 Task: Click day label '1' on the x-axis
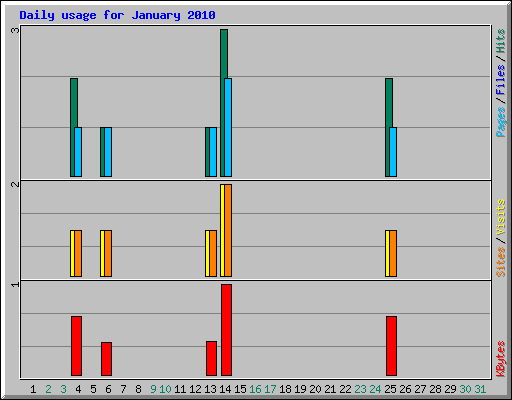pyautogui.click(x=33, y=389)
